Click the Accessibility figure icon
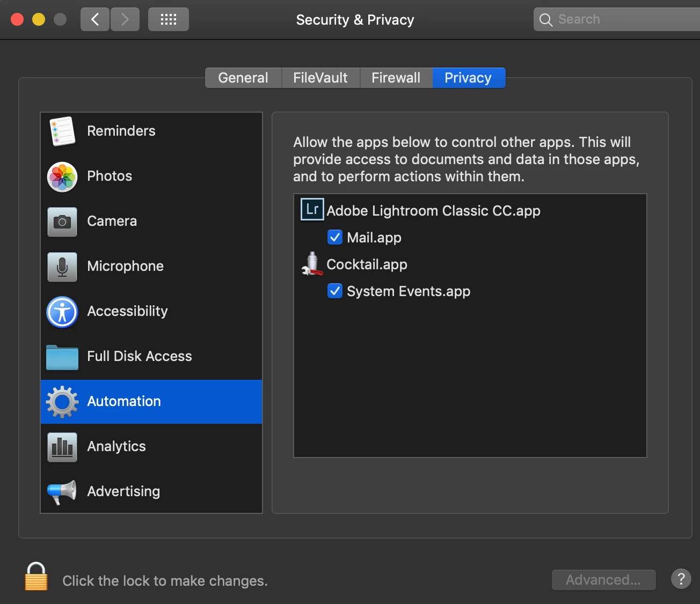The height and width of the screenshot is (604, 700). 62,312
